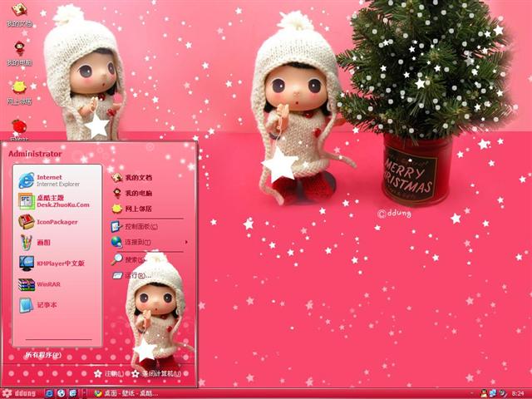
Task: Click the second quick launch globe icon
Action: (x=62, y=393)
